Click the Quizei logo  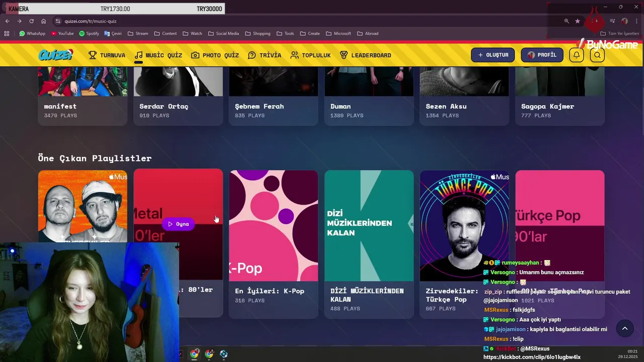point(56,55)
